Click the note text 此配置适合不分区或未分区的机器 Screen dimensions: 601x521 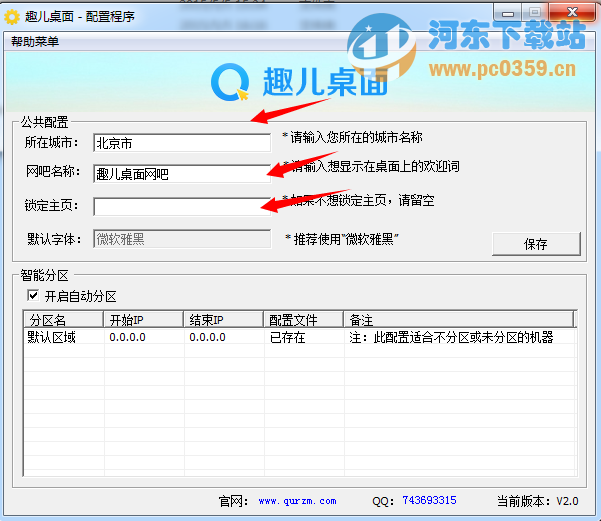tap(463, 337)
